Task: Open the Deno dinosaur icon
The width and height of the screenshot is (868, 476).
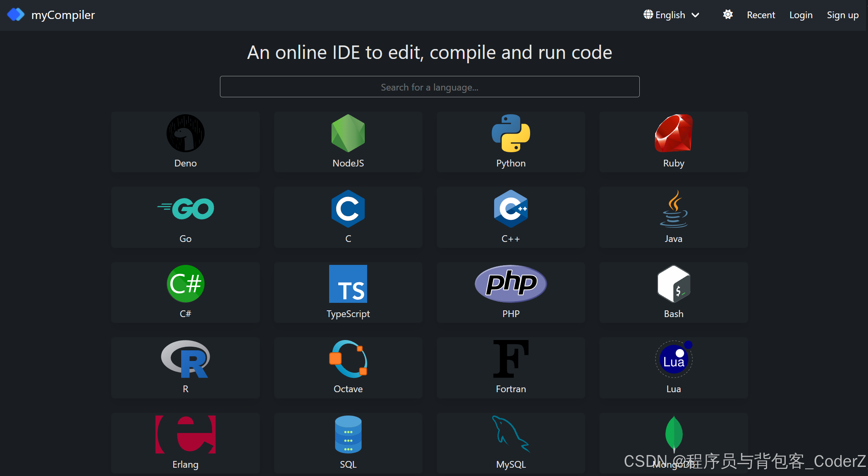Action: [x=185, y=134]
